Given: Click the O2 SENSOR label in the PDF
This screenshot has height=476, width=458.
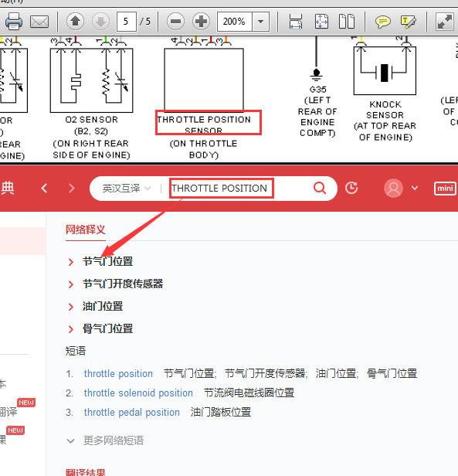Looking at the screenshot, I should [x=91, y=120].
